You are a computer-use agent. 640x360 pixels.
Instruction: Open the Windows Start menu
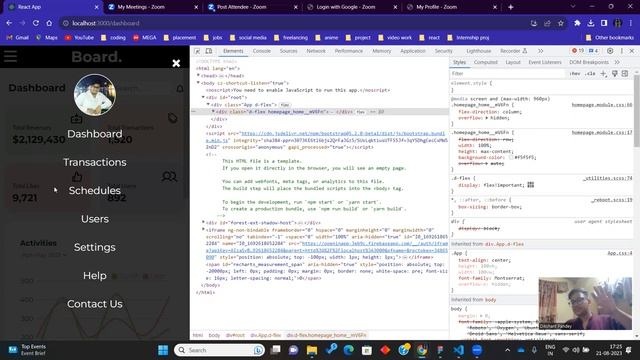pyautogui.click(x=163, y=350)
